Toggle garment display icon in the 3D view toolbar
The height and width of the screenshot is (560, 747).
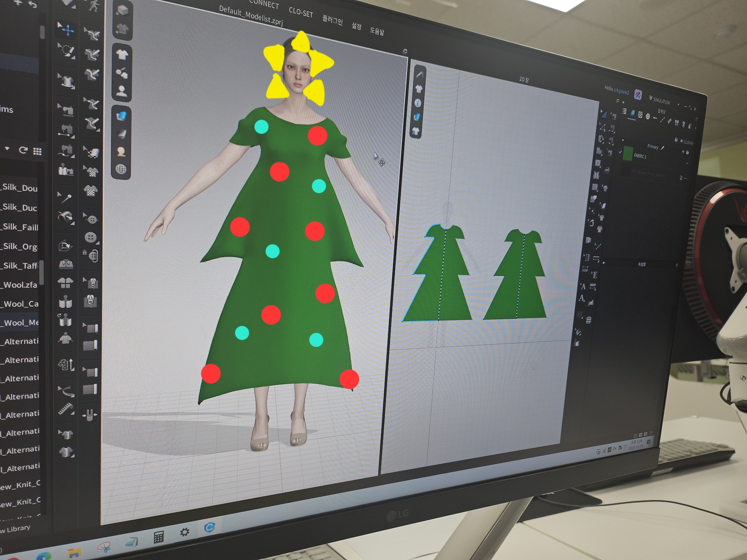pyautogui.click(x=122, y=55)
